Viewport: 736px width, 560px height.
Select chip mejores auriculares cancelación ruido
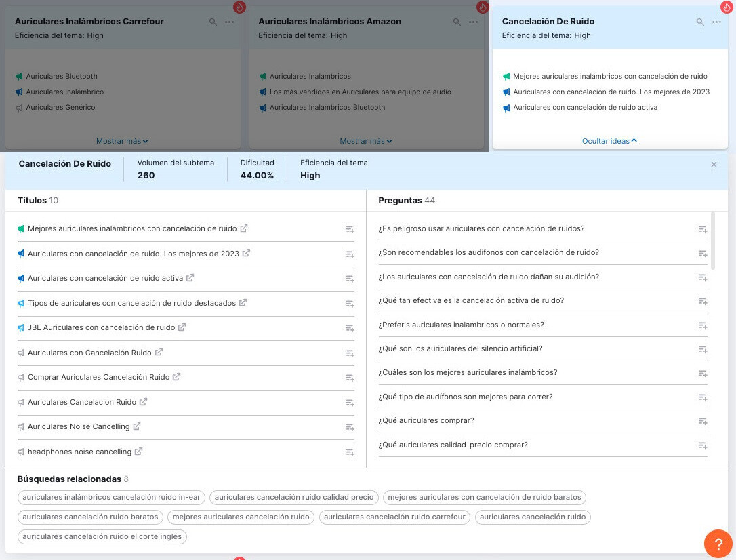240,517
